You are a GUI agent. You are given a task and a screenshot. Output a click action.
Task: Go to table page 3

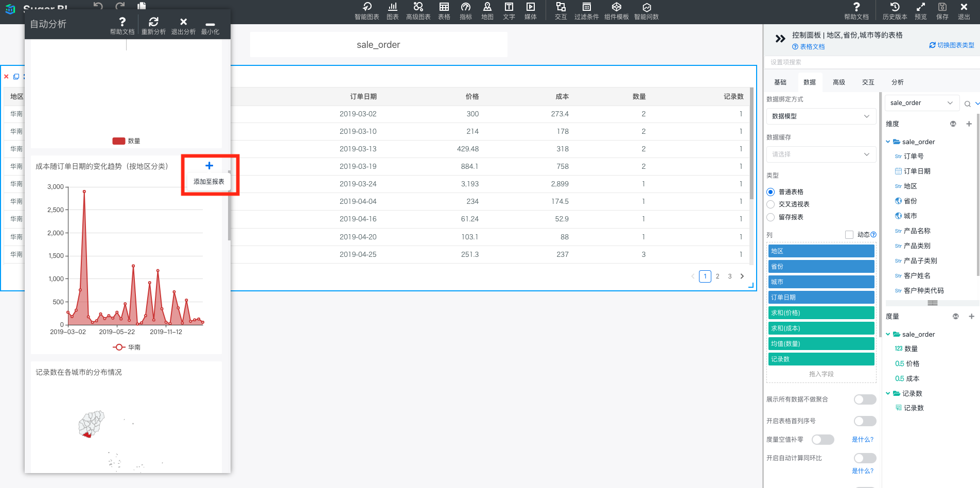coord(730,276)
